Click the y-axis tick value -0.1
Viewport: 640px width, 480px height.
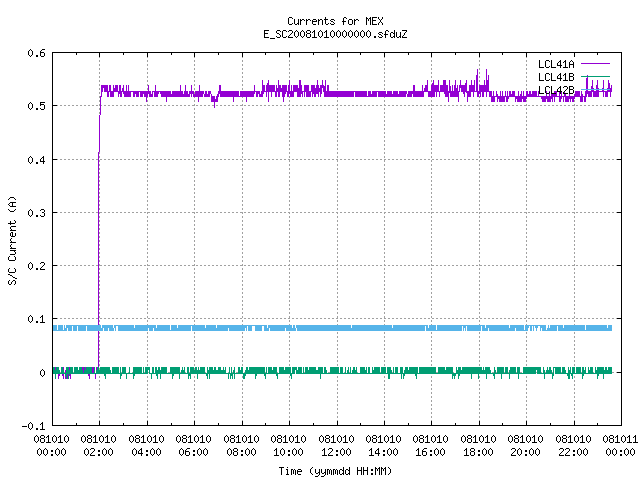(33, 426)
